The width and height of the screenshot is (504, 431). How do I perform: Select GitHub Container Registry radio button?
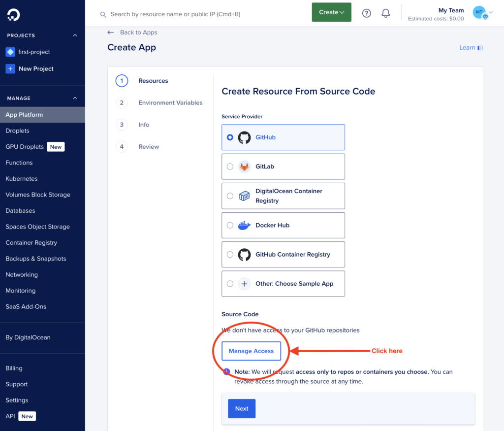click(230, 255)
